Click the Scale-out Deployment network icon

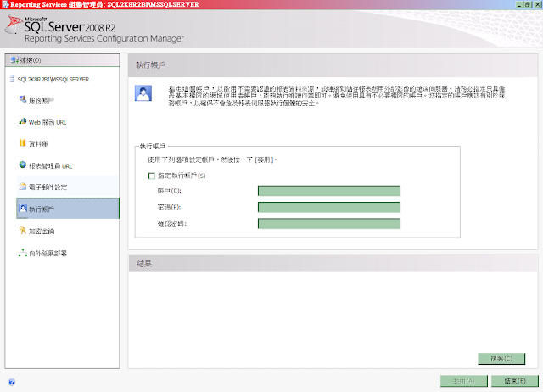(23, 253)
